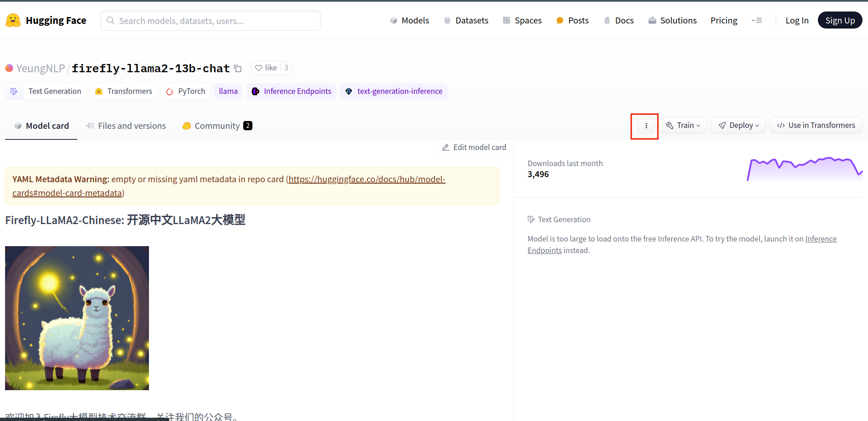Go to Spaces
This screenshot has height=421, width=868.
click(x=522, y=20)
